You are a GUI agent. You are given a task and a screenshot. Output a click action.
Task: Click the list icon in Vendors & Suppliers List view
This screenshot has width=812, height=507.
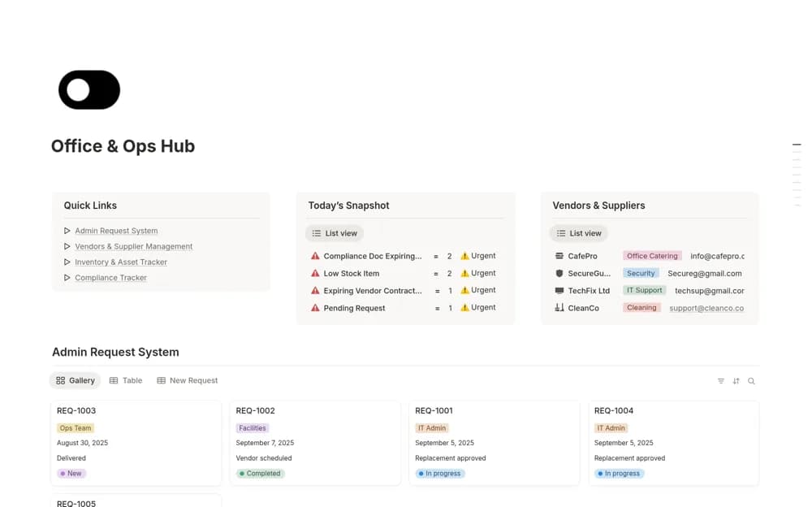pyautogui.click(x=561, y=233)
